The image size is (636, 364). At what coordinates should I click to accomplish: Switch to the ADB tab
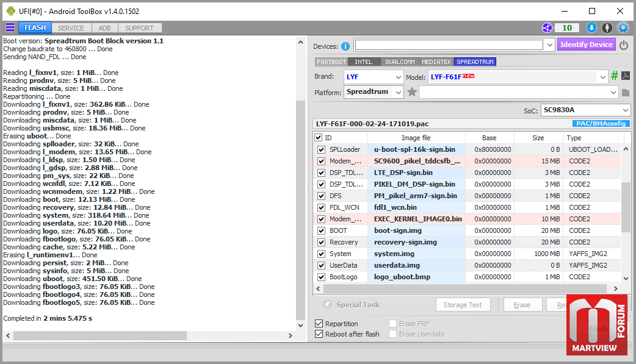[x=104, y=28]
